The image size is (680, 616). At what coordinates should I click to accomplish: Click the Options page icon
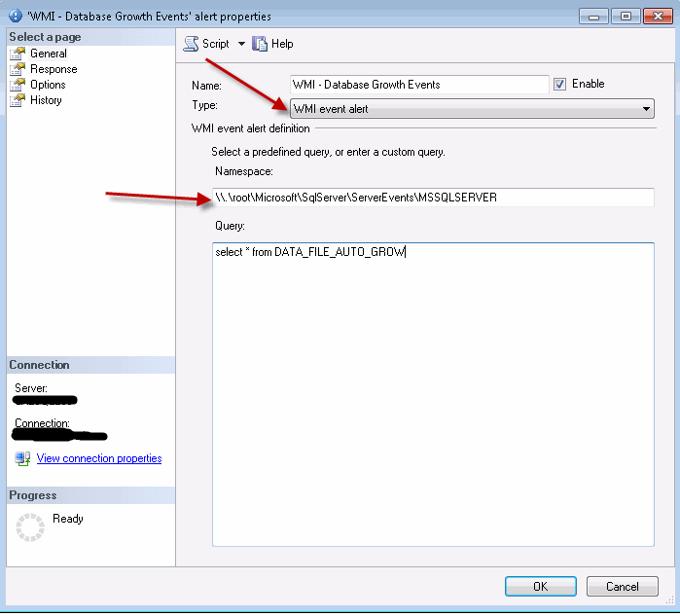[x=18, y=85]
